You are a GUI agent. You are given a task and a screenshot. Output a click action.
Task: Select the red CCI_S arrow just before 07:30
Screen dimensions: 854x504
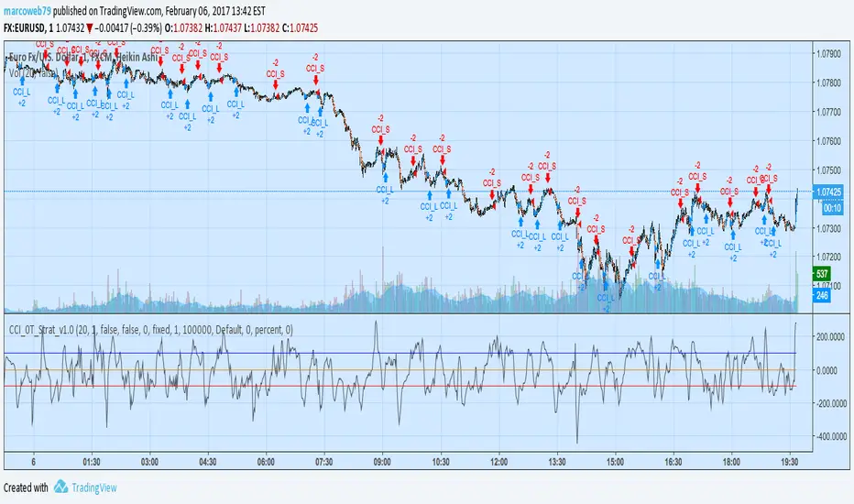click(315, 79)
